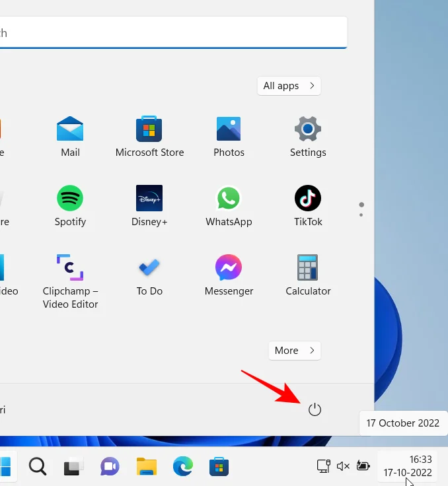Open the Mail app
This screenshot has width=448, height=486.
tap(70, 137)
